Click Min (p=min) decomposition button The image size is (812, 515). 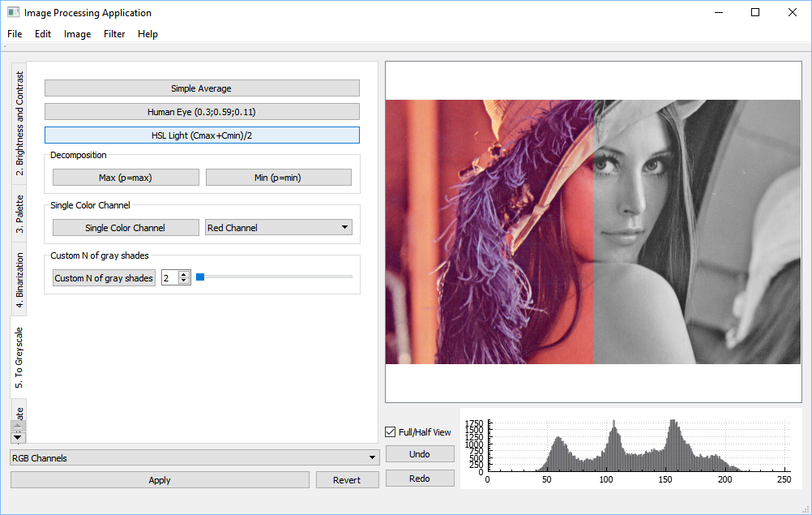click(279, 177)
